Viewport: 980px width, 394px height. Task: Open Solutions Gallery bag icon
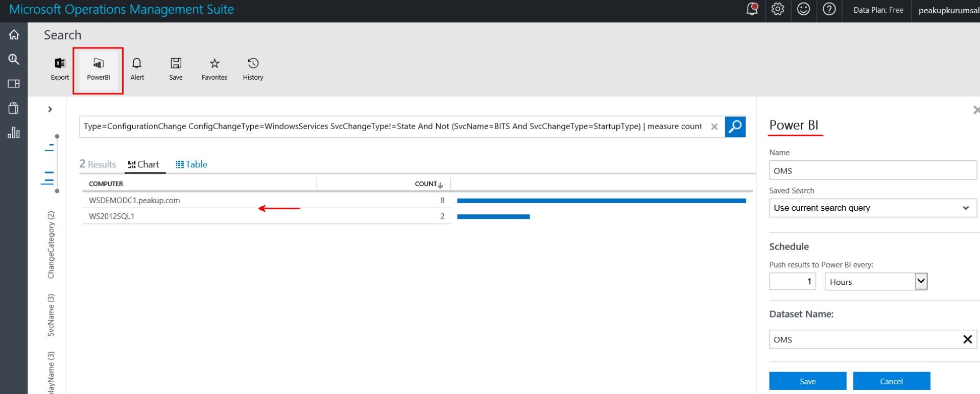coord(14,108)
